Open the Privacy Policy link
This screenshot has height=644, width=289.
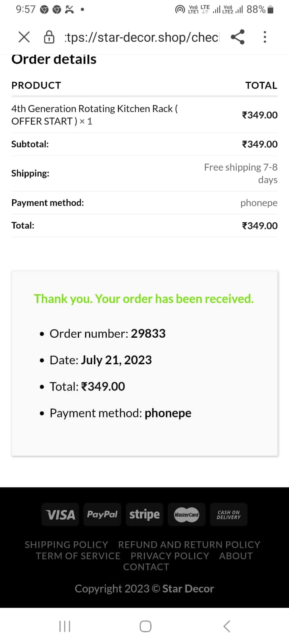[x=170, y=556]
